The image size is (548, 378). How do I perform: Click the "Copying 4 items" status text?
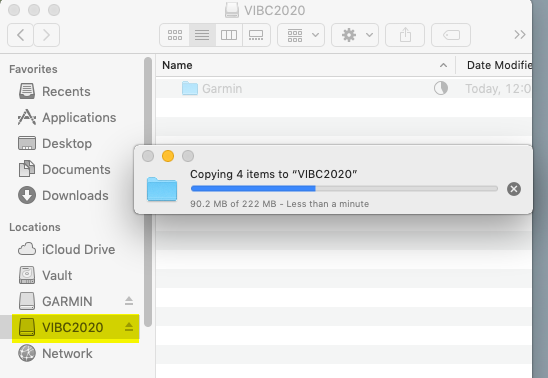click(x=274, y=174)
